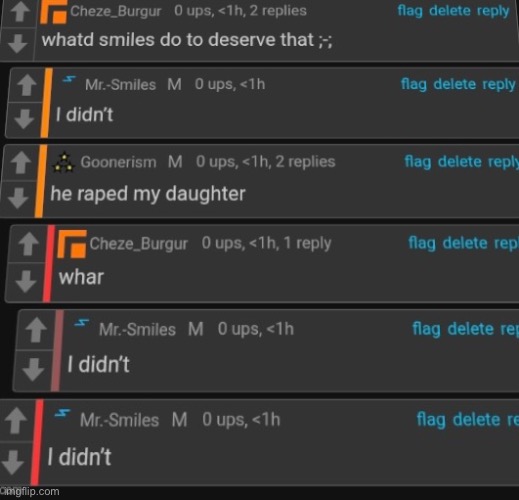The width and height of the screenshot is (519, 500).
Task: Flag Goonerism's comment
Action: (x=418, y=162)
